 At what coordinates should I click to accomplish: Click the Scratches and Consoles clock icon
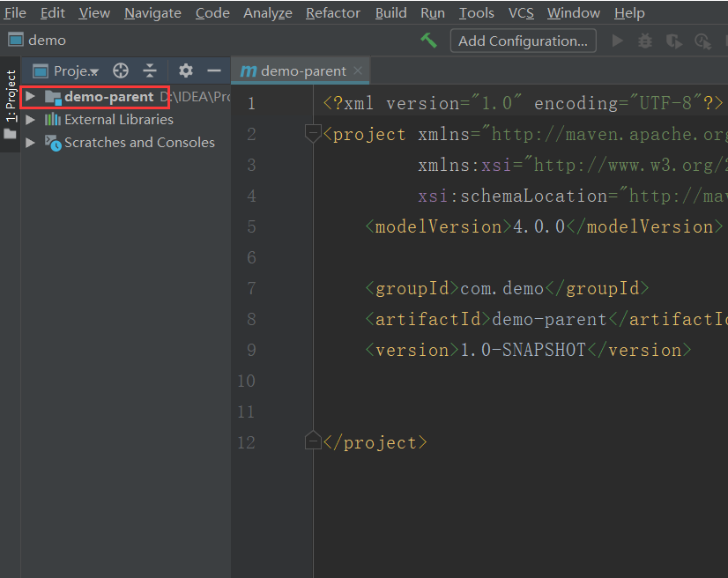(53, 143)
